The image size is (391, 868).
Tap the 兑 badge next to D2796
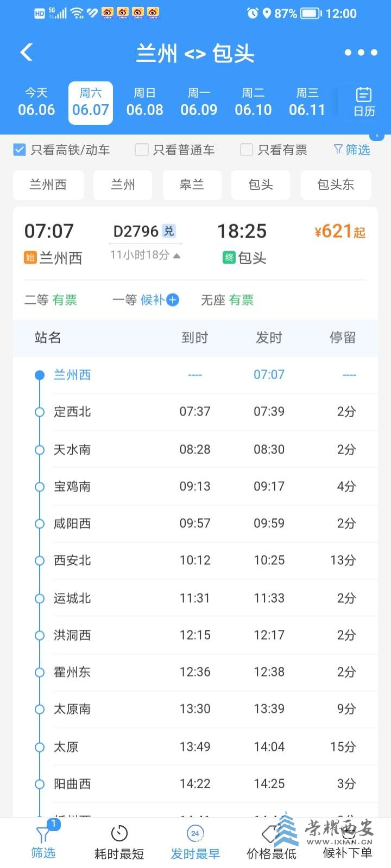[169, 231]
